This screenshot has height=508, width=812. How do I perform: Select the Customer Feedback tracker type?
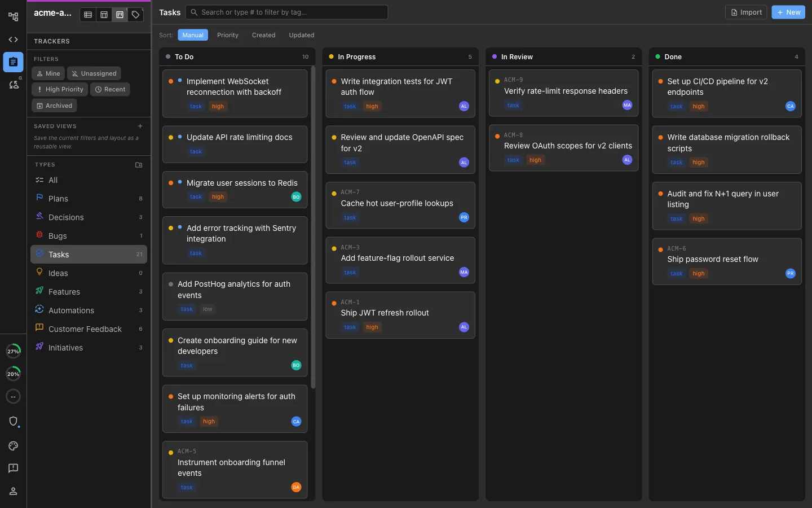[89, 329]
